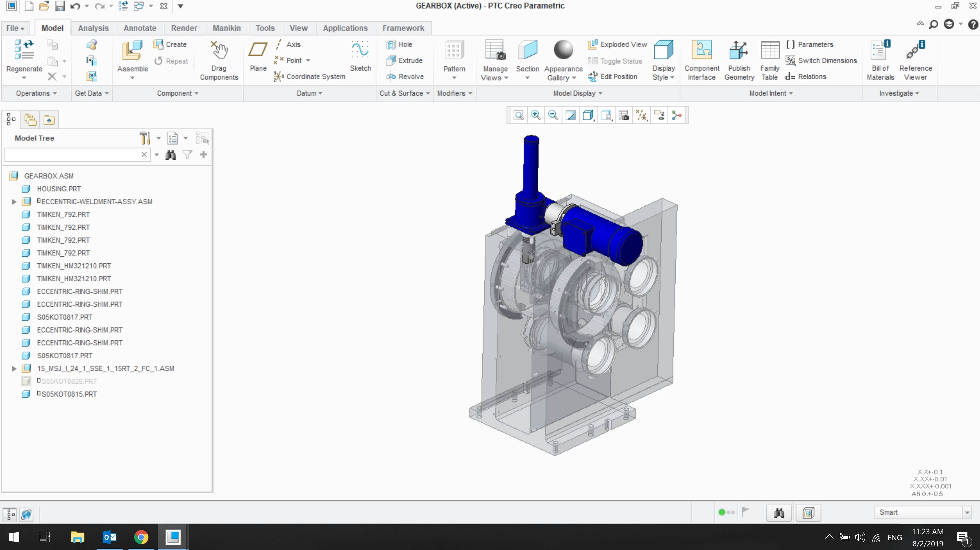Viewport: 980px width, 550px height.
Task: Open File Explorer from the taskbar
Action: coord(77,537)
